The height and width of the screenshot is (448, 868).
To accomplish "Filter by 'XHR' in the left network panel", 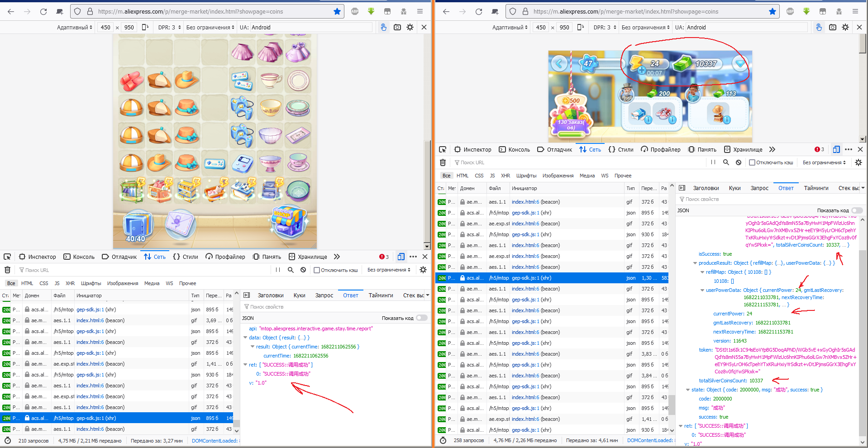I will click(x=70, y=283).
